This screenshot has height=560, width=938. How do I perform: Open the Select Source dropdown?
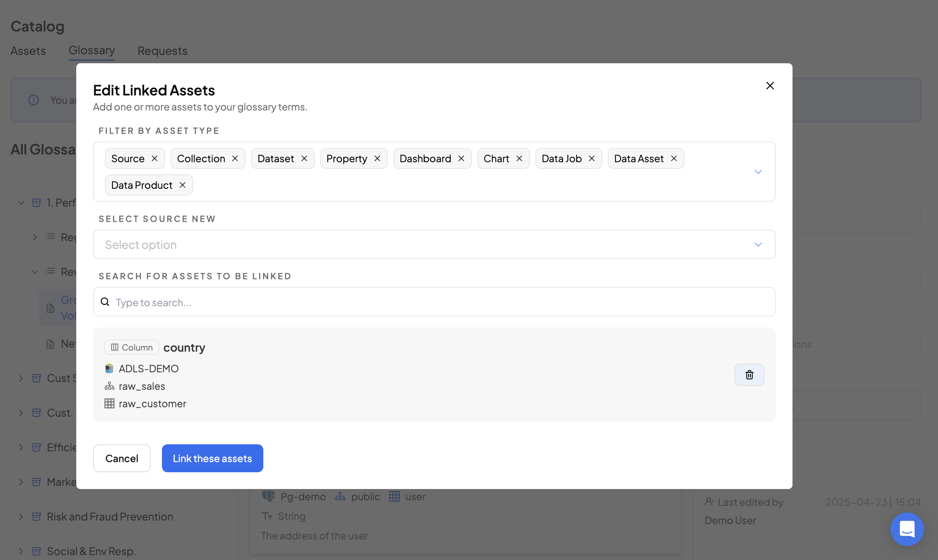click(x=758, y=245)
